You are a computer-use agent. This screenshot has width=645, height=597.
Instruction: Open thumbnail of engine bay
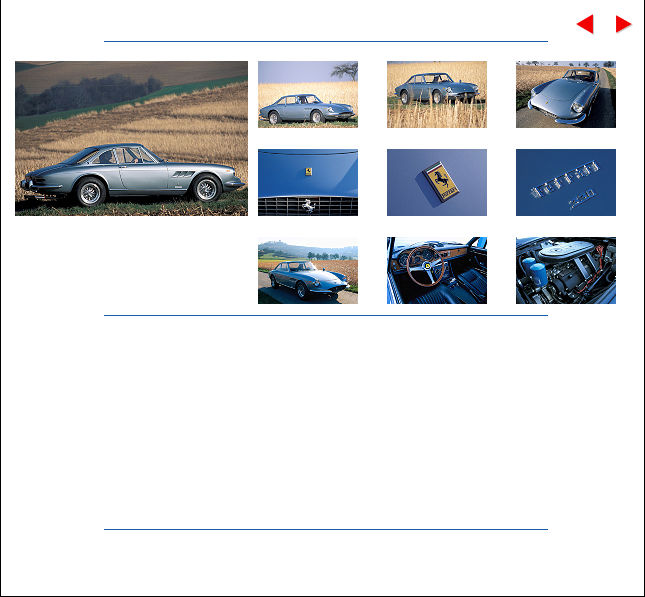coord(566,270)
